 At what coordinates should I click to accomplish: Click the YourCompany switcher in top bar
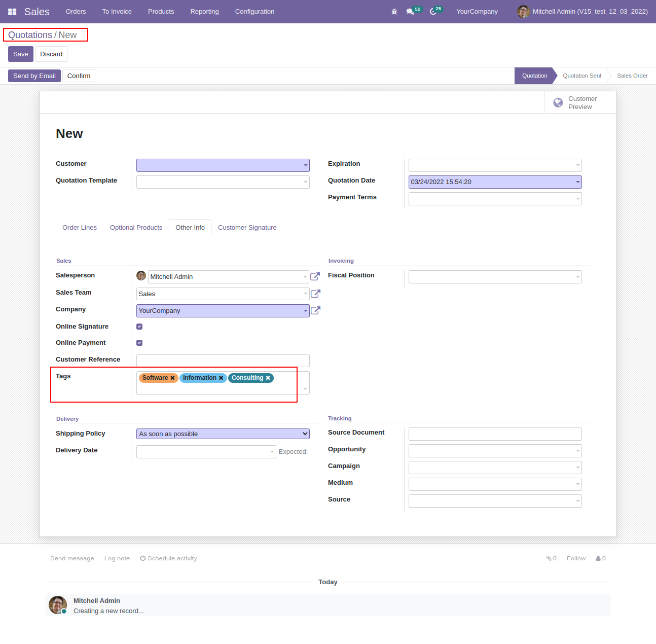click(x=477, y=12)
